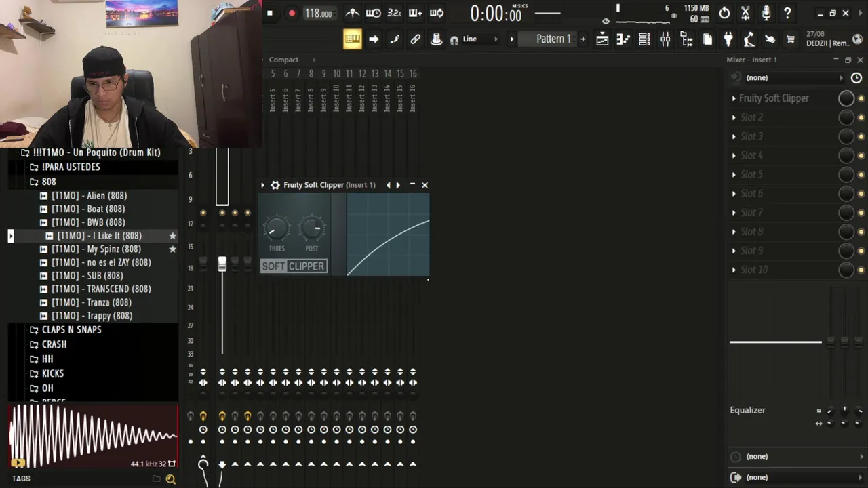Open the Playlist view icon
Screen dimensions: 868x488
point(602,40)
